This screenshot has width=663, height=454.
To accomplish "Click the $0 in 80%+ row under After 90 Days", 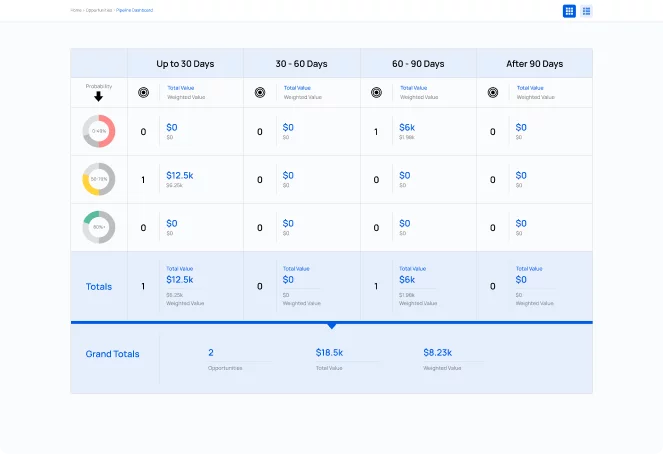I will [x=521, y=223].
